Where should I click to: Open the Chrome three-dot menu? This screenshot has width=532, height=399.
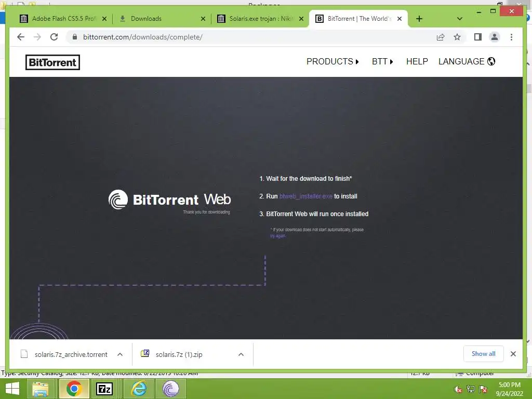[511, 37]
